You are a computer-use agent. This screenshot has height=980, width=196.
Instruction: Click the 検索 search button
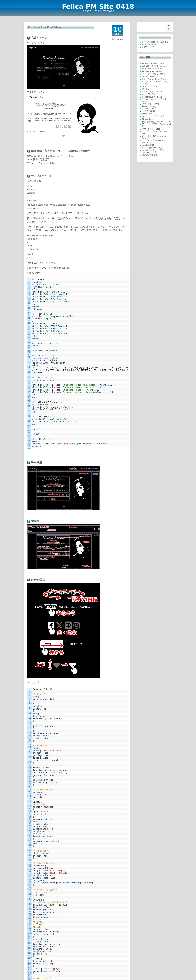pos(168,27)
